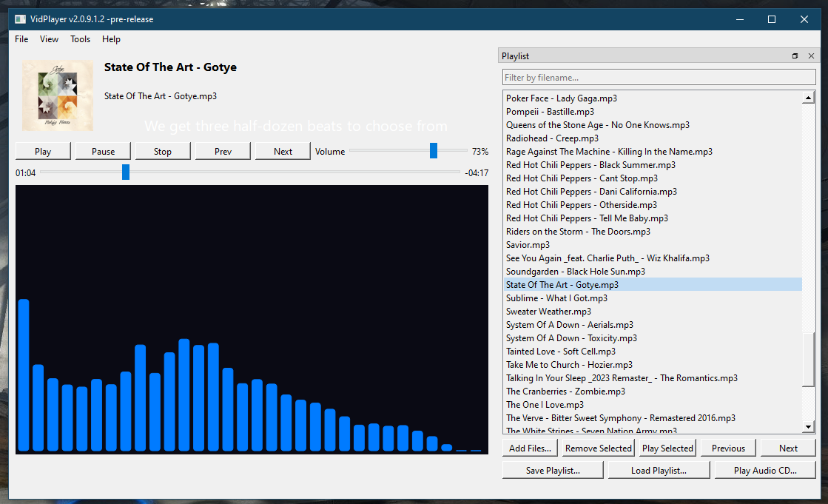Click the Add Files... button
Image resolution: width=828 pixels, height=504 pixels.
[530, 448]
